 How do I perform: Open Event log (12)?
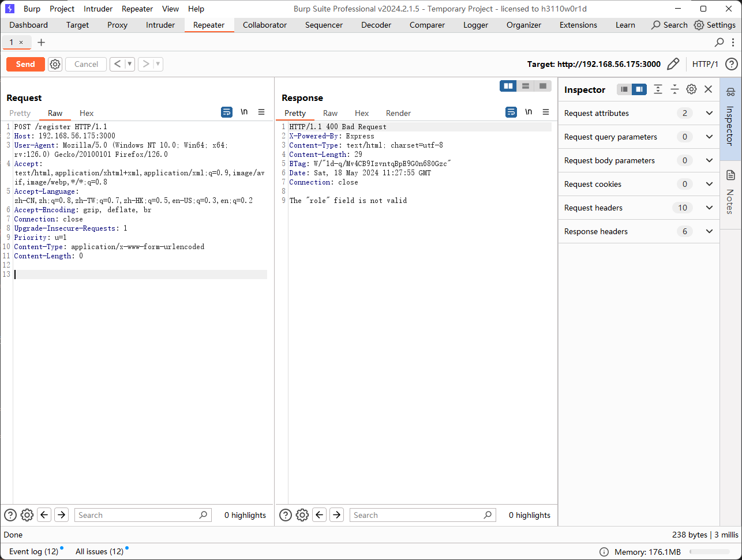(33, 551)
